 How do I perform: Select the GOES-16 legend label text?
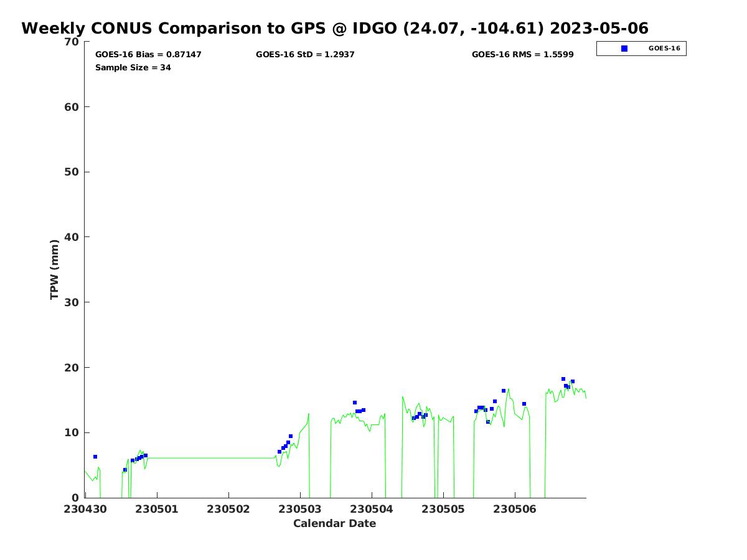click(664, 49)
